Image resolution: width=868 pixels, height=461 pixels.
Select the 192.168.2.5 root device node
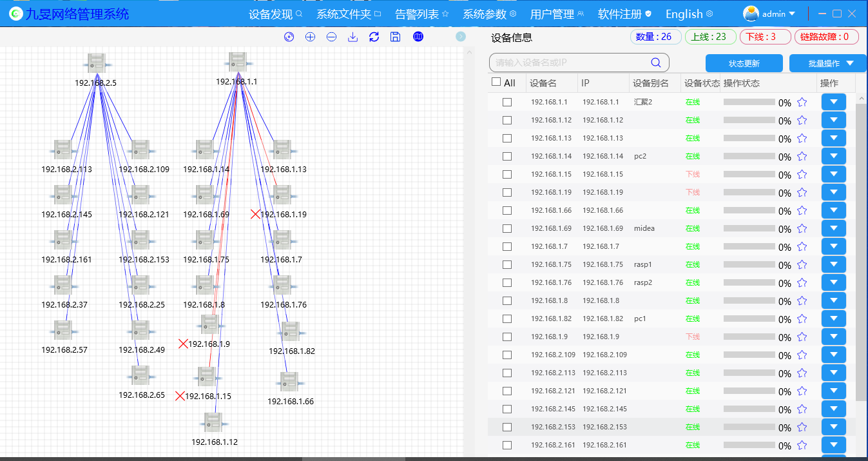(97, 64)
